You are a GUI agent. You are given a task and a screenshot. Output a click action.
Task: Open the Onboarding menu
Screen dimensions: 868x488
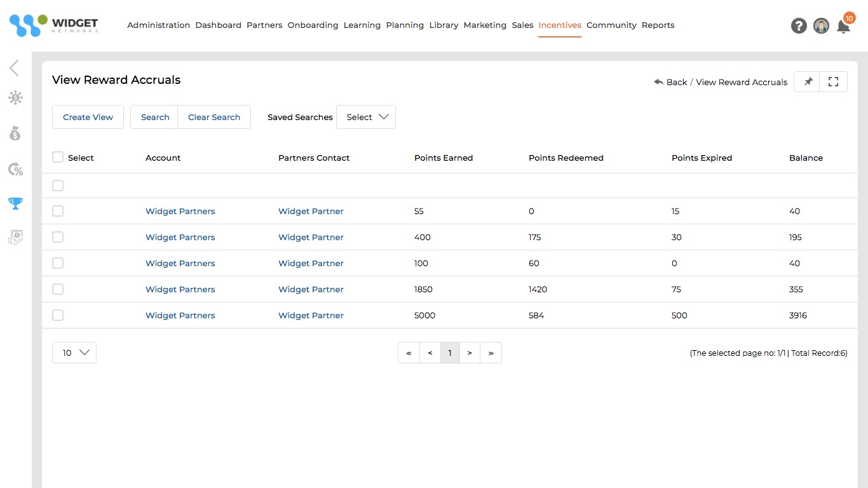pos(313,25)
